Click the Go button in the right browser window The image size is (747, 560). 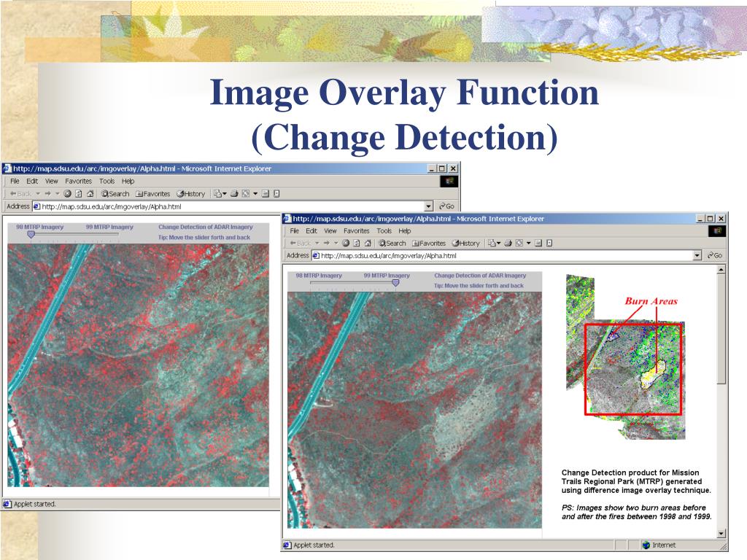coord(715,256)
